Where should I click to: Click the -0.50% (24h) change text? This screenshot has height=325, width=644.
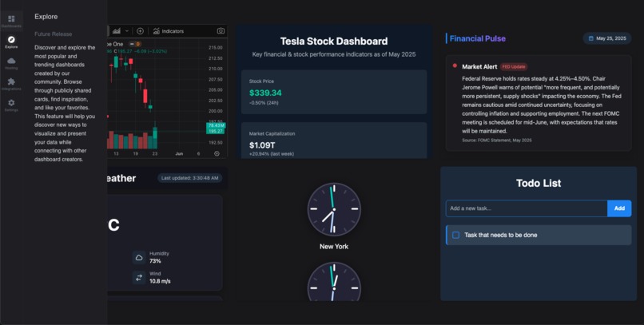tap(264, 103)
